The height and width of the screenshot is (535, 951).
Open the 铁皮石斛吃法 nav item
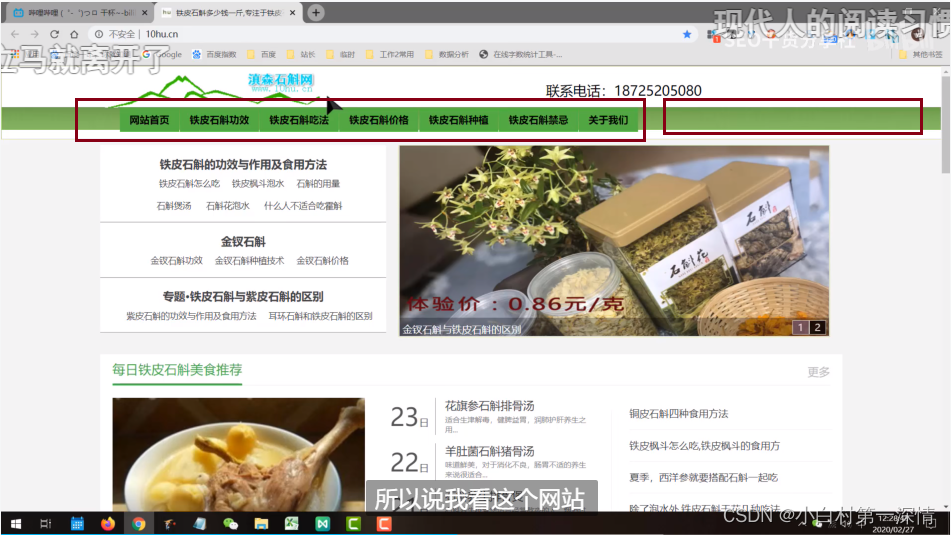299,120
